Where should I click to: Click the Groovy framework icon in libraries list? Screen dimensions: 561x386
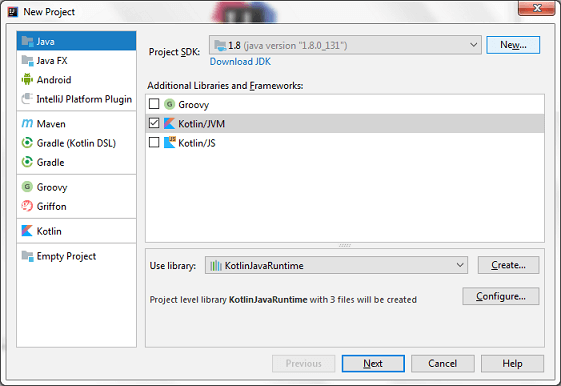(169, 104)
